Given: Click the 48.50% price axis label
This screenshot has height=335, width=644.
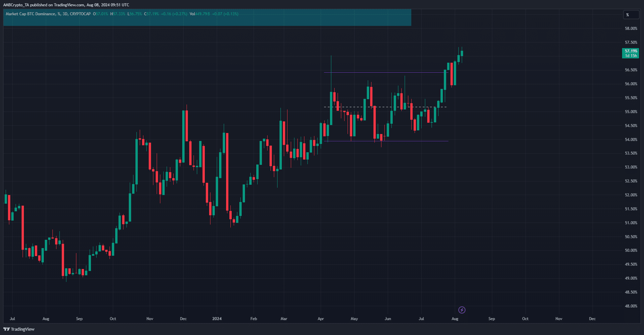Looking at the screenshot, I should (631, 292).
